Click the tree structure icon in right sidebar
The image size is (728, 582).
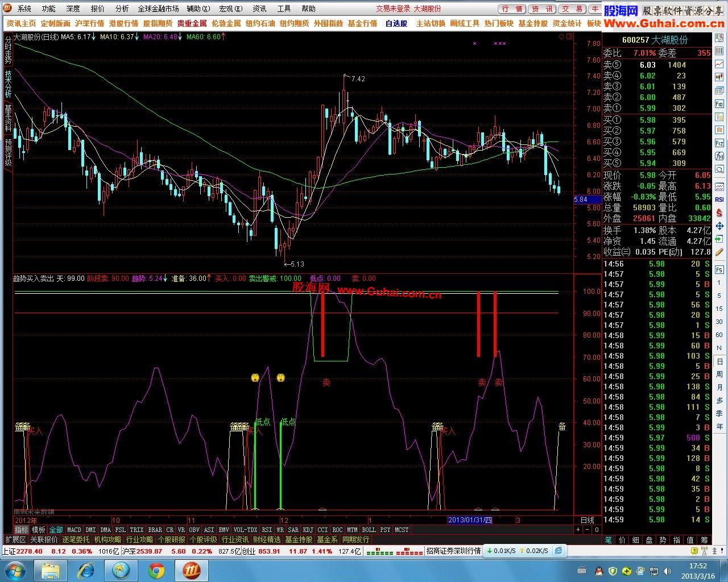tap(719, 117)
